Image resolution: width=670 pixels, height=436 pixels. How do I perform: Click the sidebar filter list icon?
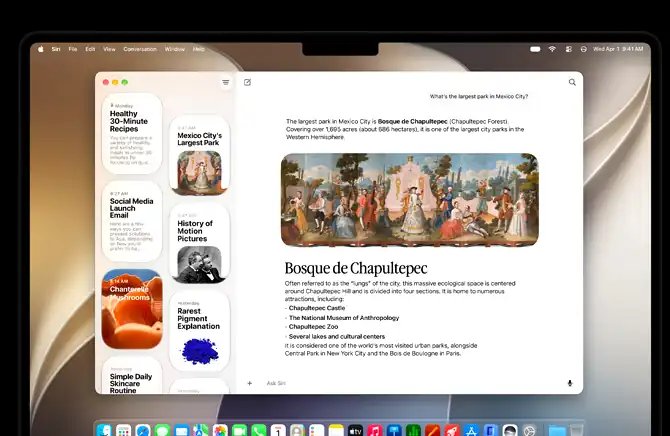click(226, 82)
